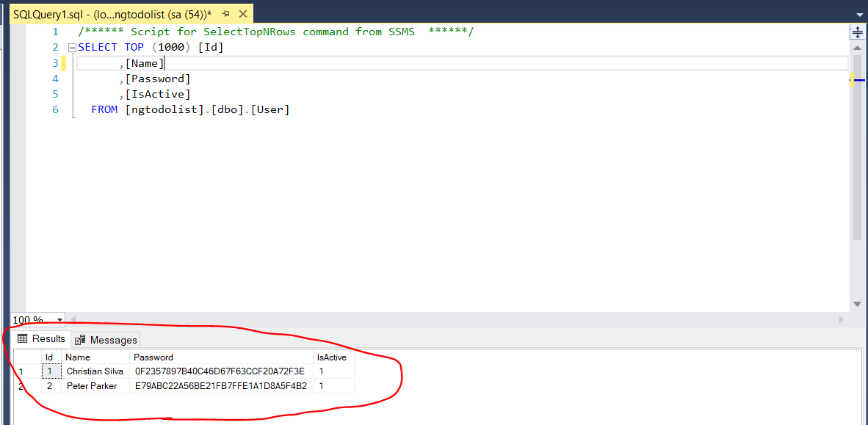The height and width of the screenshot is (425, 868).
Task: Select password hash E79ABC22A56BE21FB7FFE1A1D8A5F4B2
Action: [222, 386]
